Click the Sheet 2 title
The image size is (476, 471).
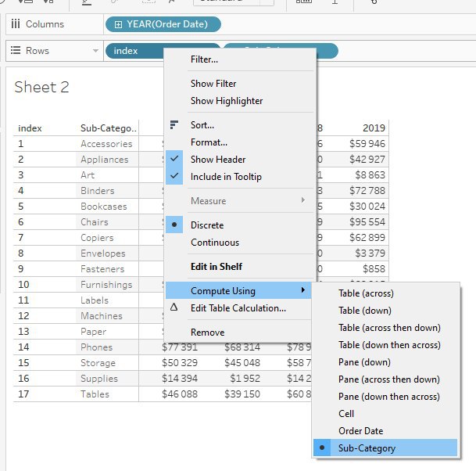pyautogui.click(x=41, y=87)
